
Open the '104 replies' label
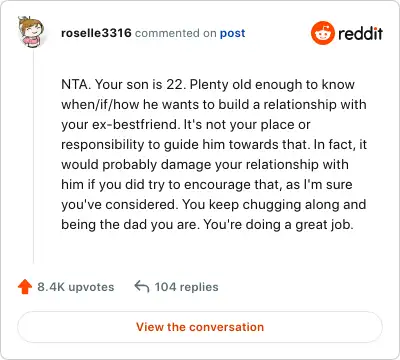(186, 287)
